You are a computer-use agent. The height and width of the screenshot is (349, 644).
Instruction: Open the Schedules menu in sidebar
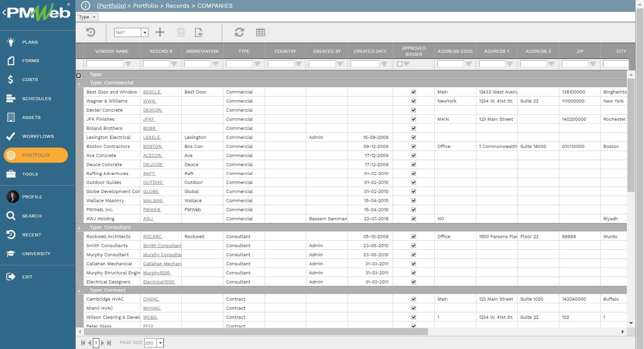pyautogui.click(x=37, y=99)
